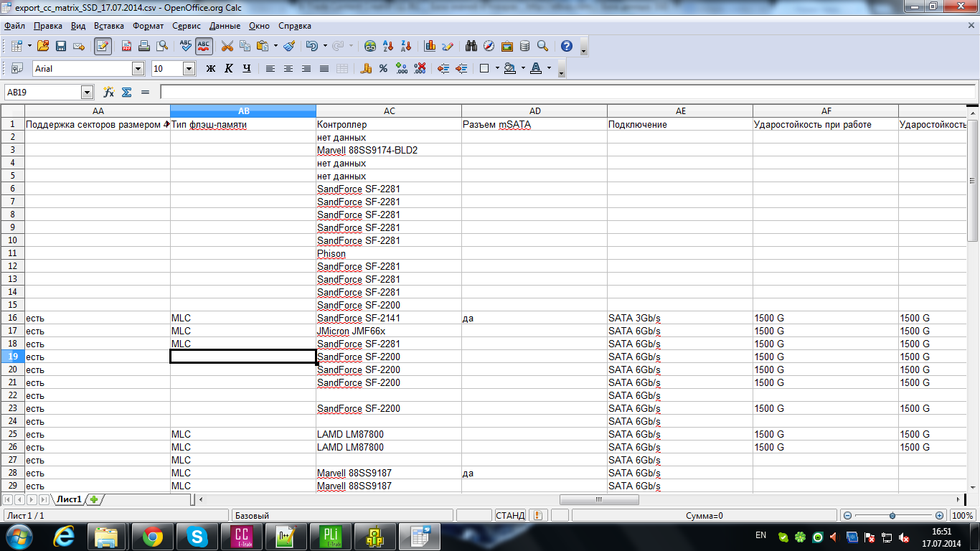The height and width of the screenshot is (551, 980).
Task: Toggle AutoSpellcheck
Action: point(204,46)
